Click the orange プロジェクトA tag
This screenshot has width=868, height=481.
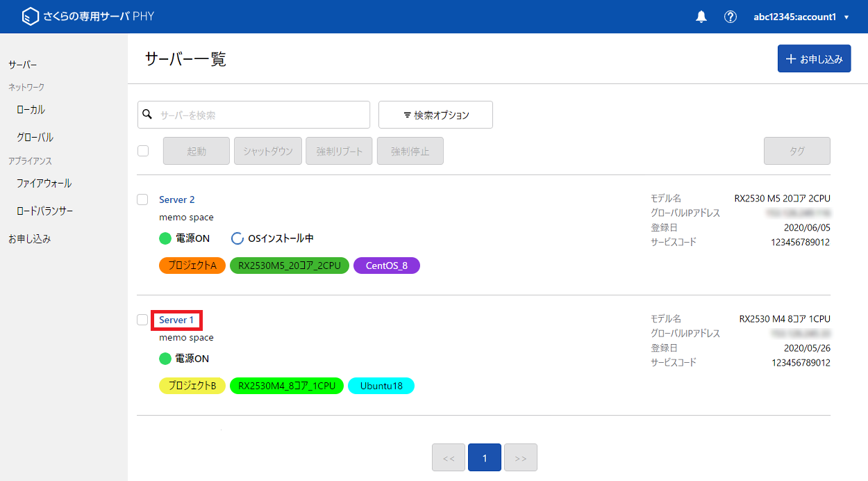pos(192,266)
